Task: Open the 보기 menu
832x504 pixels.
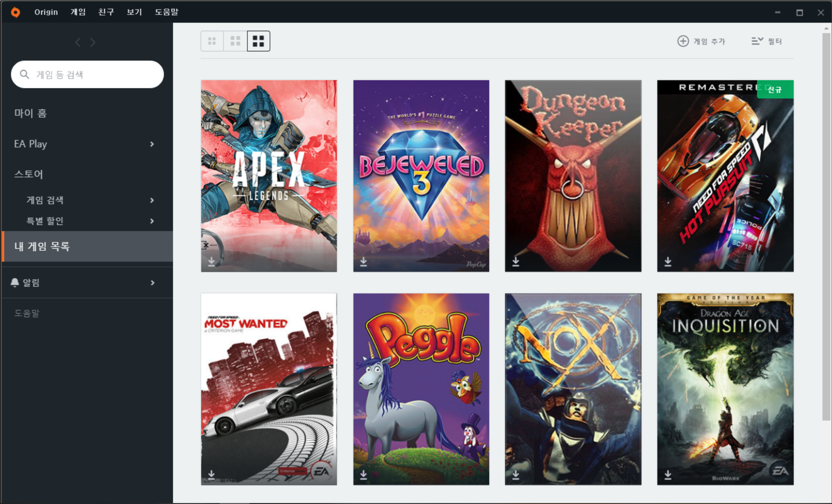Action: click(134, 12)
